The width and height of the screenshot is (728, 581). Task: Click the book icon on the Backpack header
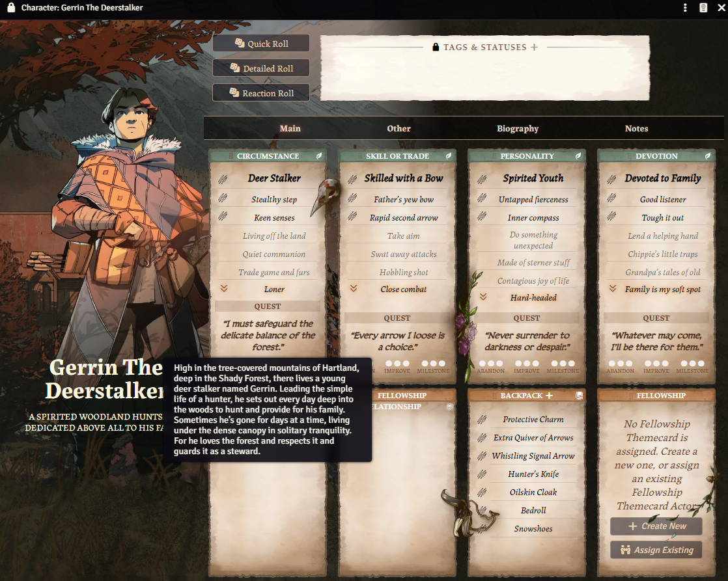pos(579,396)
